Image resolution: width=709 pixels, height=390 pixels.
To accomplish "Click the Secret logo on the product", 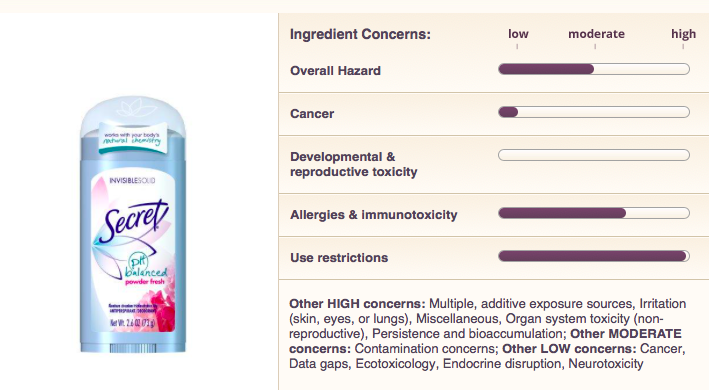I will [x=134, y=221].
